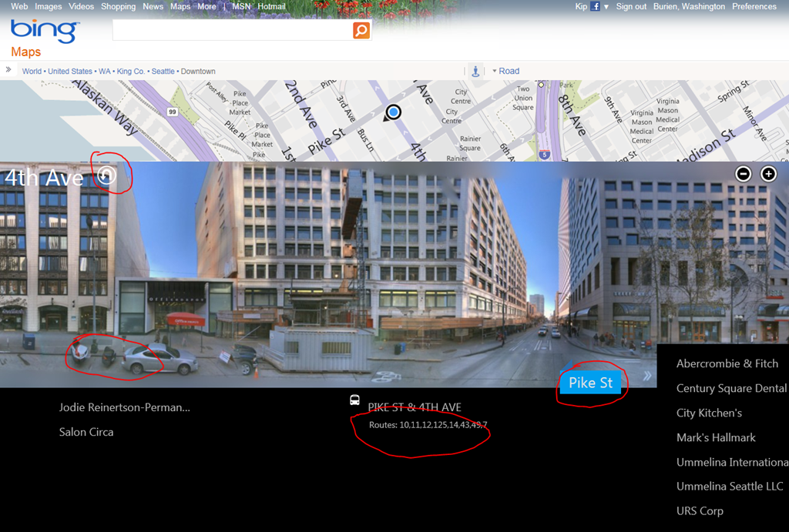Change the Burien, Washington location
The image size is (789, 532).
click(x=690, y=6)
